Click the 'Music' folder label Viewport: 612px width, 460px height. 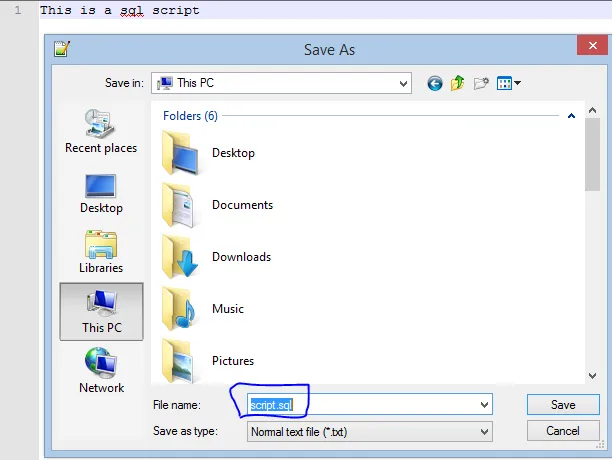click(x=228, y=309)
